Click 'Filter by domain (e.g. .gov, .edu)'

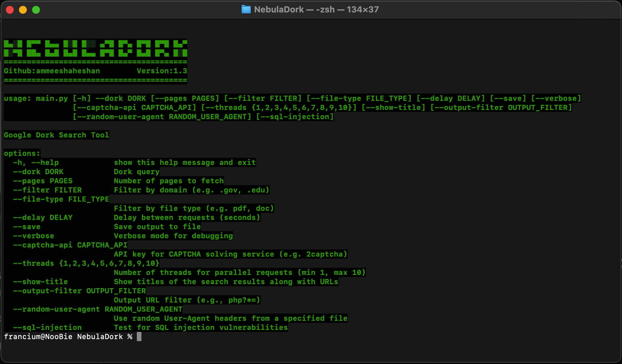[192, 190]
